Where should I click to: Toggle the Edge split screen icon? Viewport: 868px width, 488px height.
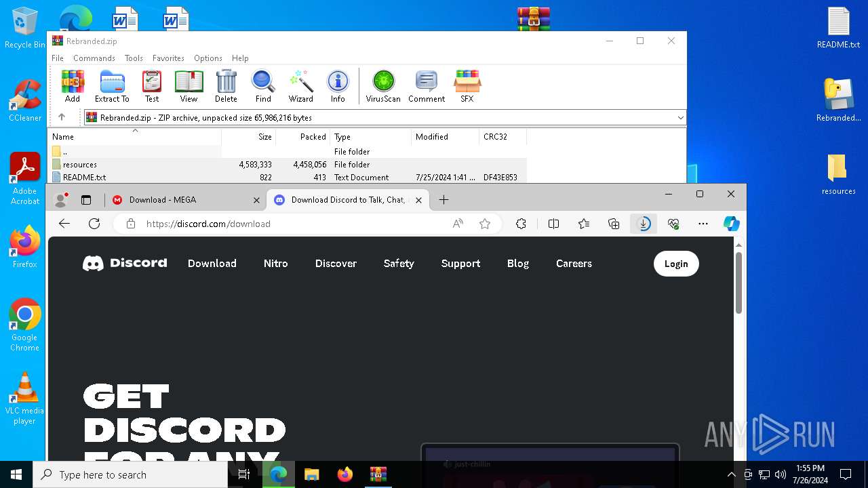point(553,224)
